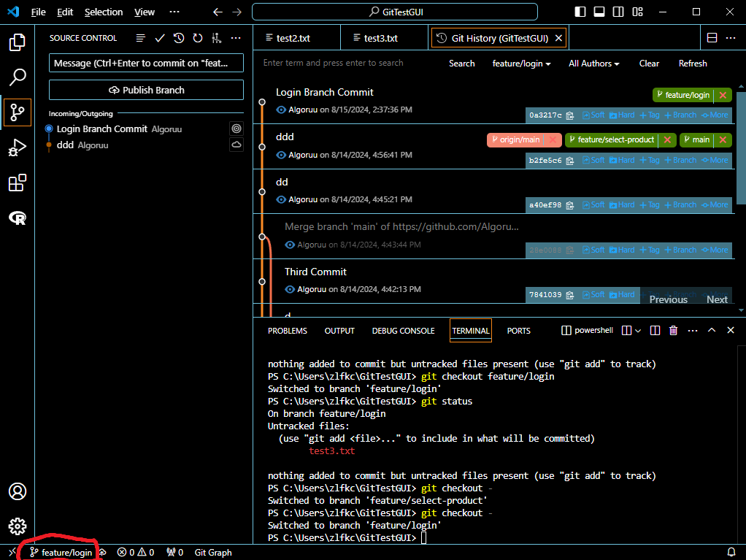The image size is (746, 560).
Task: Toggle the secondary side bar
Action: 618,12
